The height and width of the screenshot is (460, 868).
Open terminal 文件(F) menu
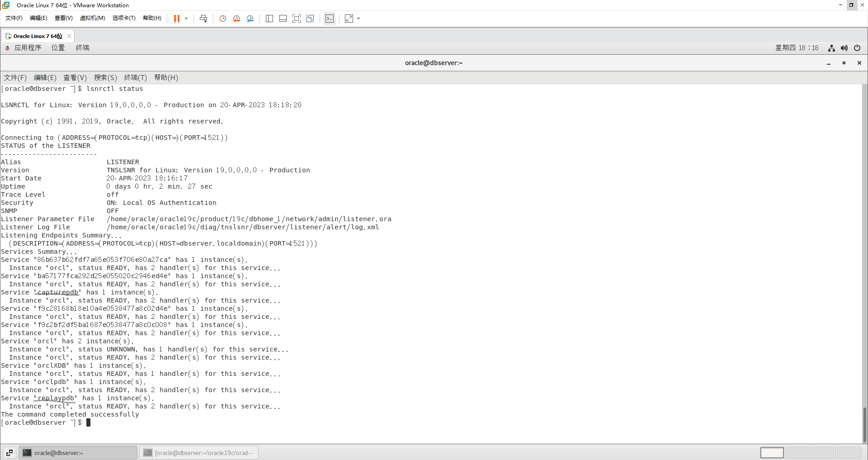click(15, 78)
